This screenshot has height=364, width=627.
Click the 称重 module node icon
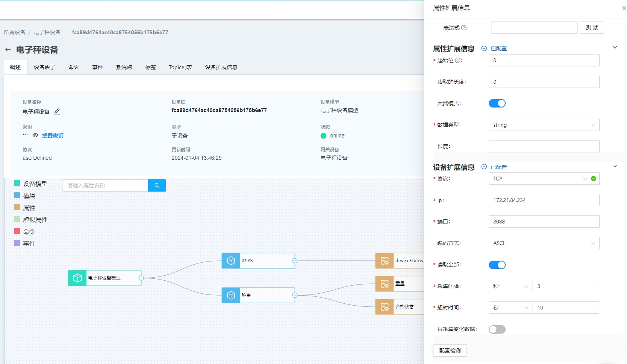[231, 295]
